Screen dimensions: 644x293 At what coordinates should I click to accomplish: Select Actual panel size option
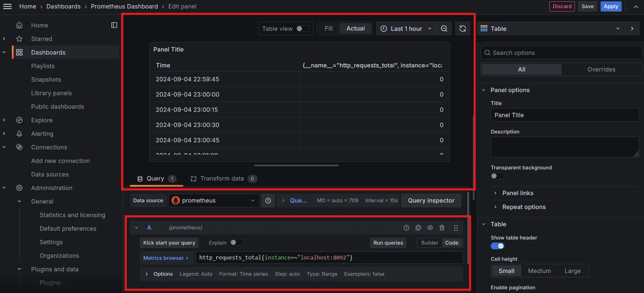click(x=356, y=29)
